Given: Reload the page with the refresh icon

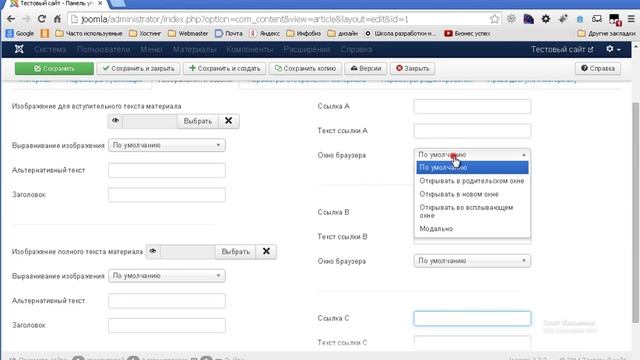Looking at the screenshot, I should click(42, 19).
